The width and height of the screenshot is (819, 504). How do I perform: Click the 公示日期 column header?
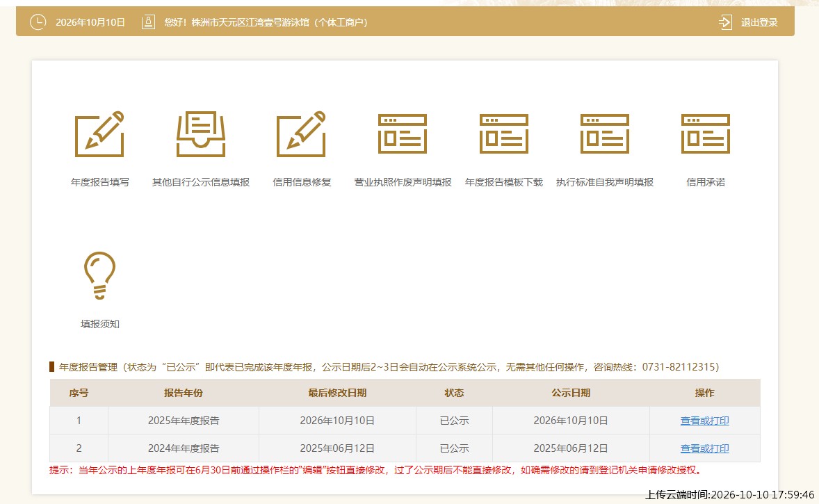pyautogui.click(x=571, y=393)
